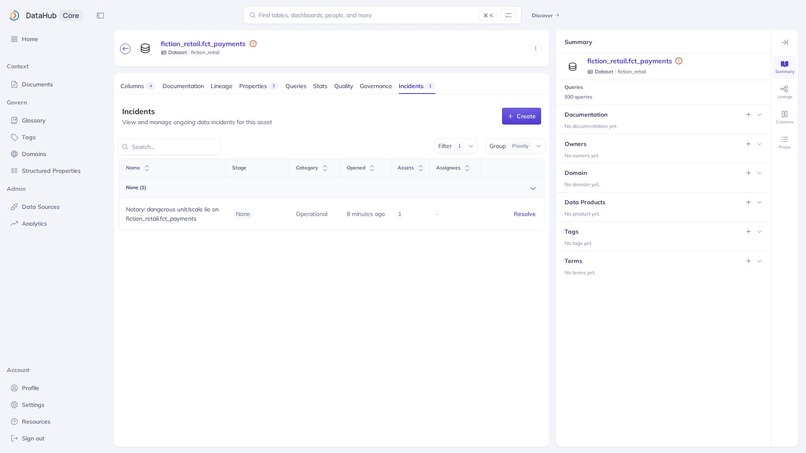806x453 pixels.
Task: Open the search filter settings icon
Action: point(508,15)
